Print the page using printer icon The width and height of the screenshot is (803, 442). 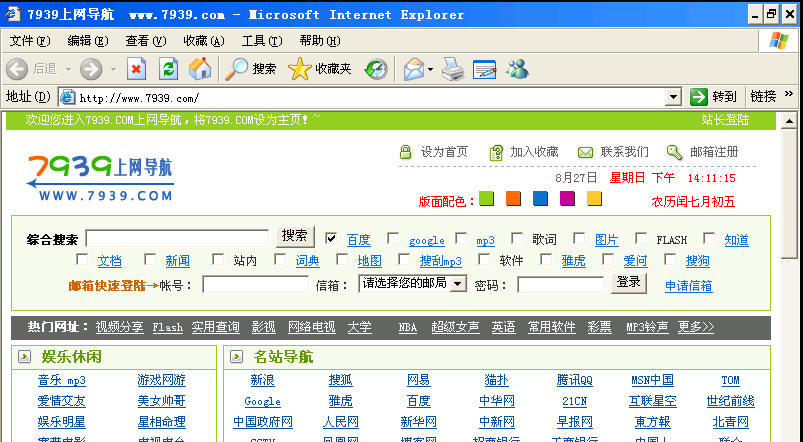[453, 69]
